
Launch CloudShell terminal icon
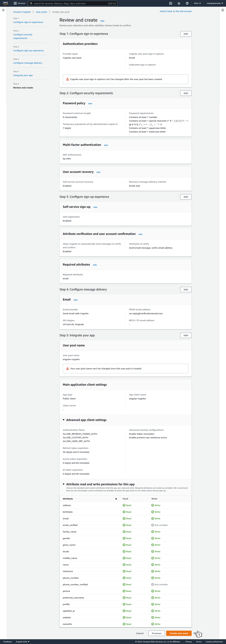[170, 3]
